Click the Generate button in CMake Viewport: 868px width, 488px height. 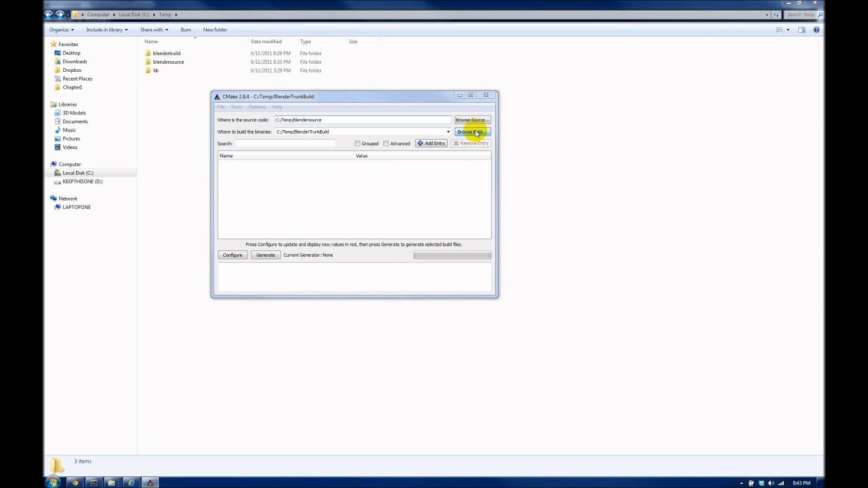coord(265,256)
